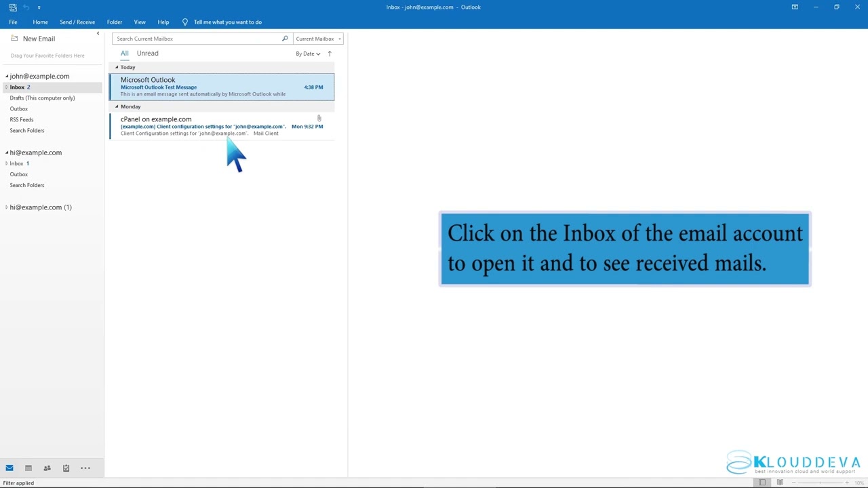Collapse the john@example.com account
Image resolution: width=868 pixels, height=488 pixels.
click(7, 76)
